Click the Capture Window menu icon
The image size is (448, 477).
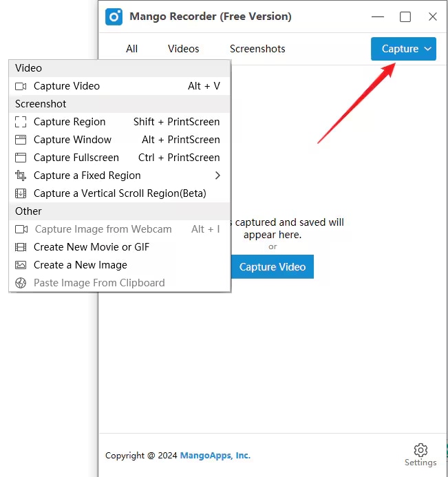pyautogui.click(x=21, y=140)
